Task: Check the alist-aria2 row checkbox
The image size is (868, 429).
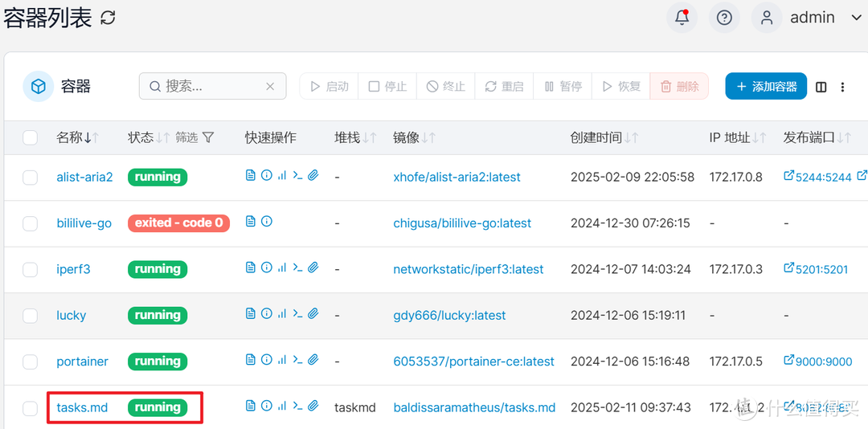Action: click(31, 178)
